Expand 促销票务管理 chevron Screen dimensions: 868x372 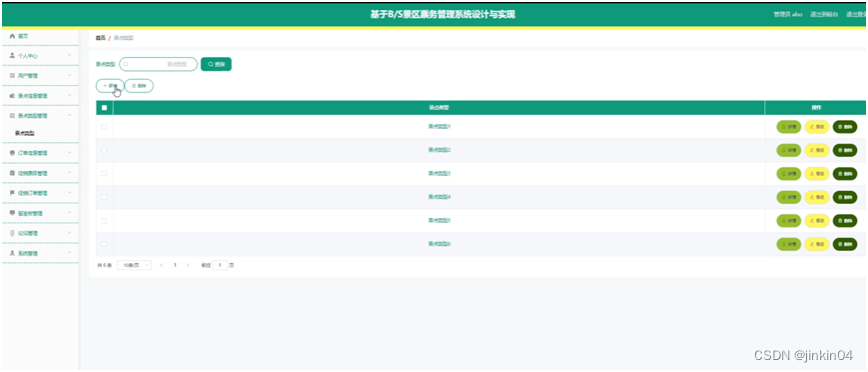click(69, 173)
